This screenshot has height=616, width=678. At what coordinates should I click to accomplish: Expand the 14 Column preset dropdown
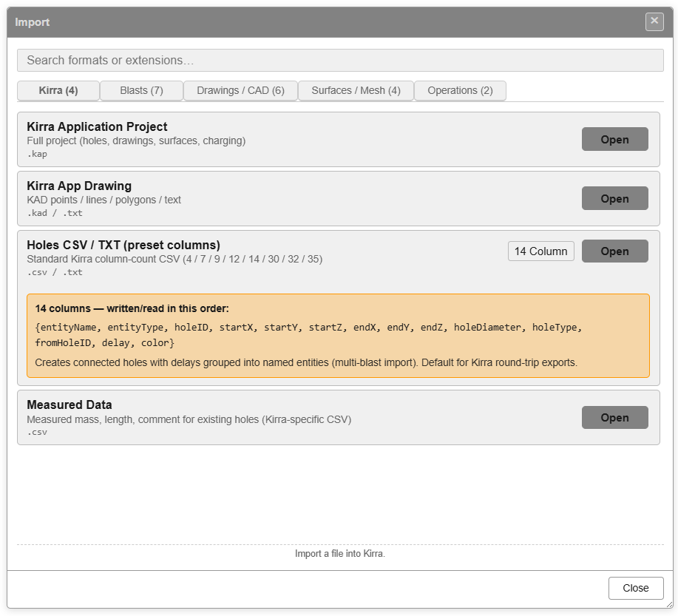[541, 251]
